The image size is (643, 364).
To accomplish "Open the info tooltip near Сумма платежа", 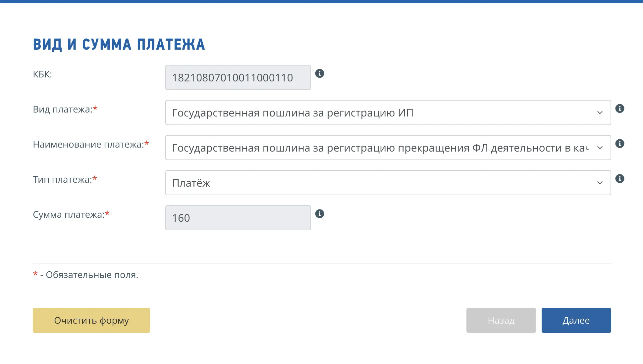I will coord(320,213).
